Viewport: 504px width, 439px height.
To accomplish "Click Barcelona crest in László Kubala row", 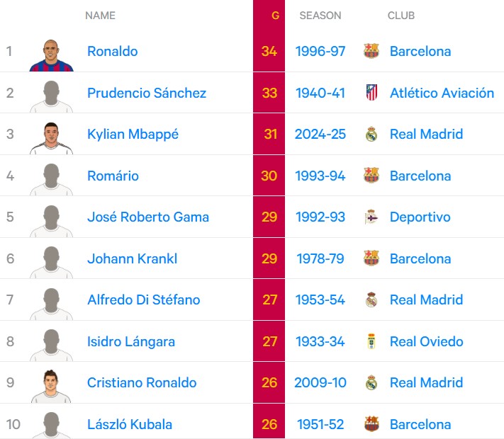I will [x=371, y=424].
